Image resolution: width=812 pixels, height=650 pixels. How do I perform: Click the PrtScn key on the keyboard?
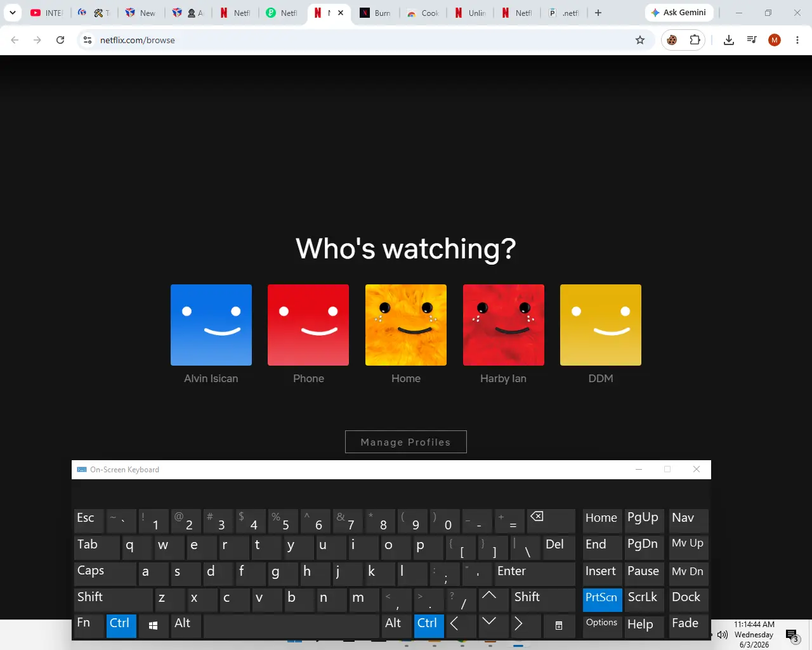(603, 599)
